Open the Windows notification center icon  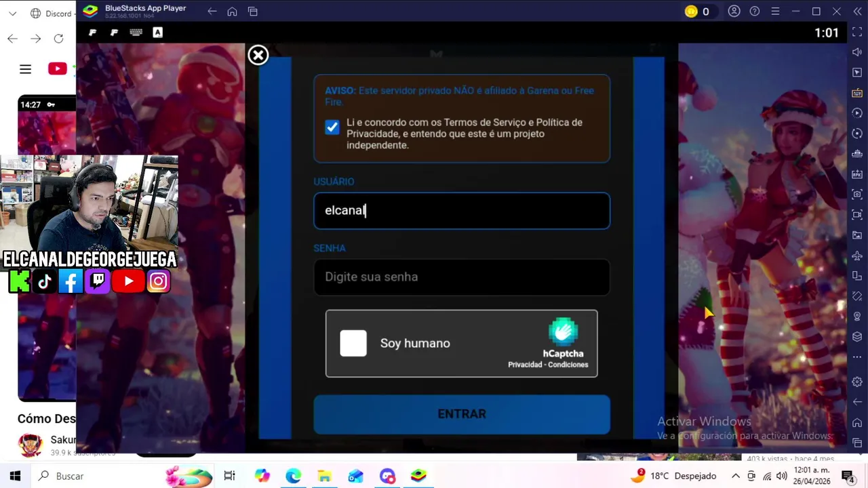click(x=848, y=476)
